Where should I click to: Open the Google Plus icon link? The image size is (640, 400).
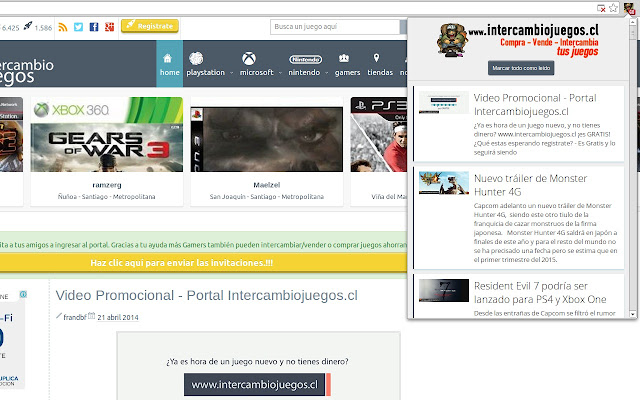pyautogui.click(x=109, y=27)
